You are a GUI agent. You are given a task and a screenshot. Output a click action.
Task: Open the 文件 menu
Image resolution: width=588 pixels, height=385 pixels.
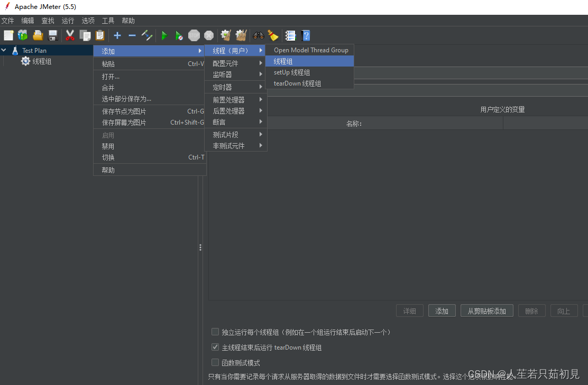click(x=7, y=21)
